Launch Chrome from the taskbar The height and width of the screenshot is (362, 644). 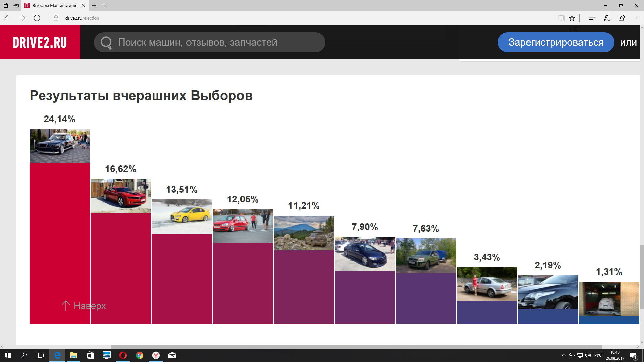pos(140,355)
